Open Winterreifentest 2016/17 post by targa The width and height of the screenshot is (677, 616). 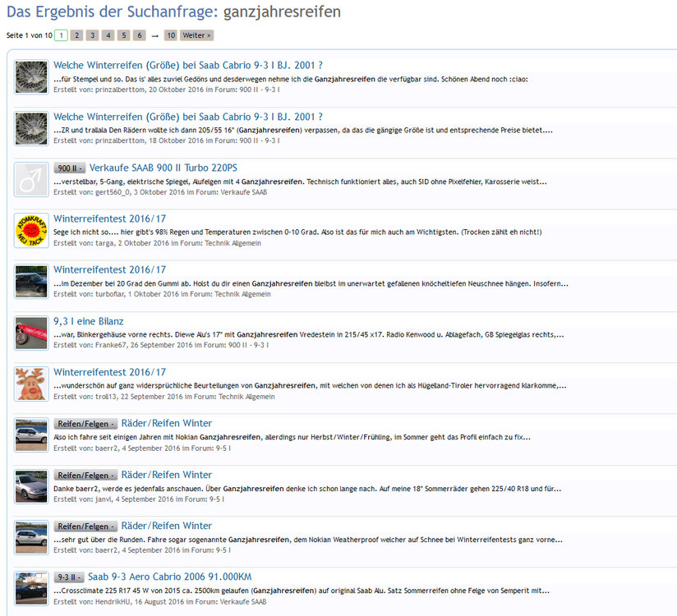coord(109,218)
